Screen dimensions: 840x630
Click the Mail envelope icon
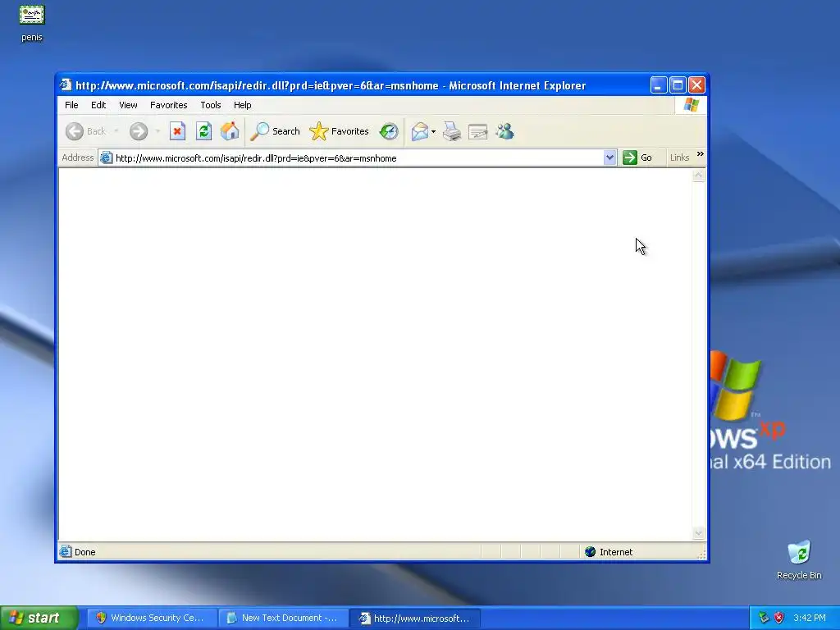tap(419, 131)
